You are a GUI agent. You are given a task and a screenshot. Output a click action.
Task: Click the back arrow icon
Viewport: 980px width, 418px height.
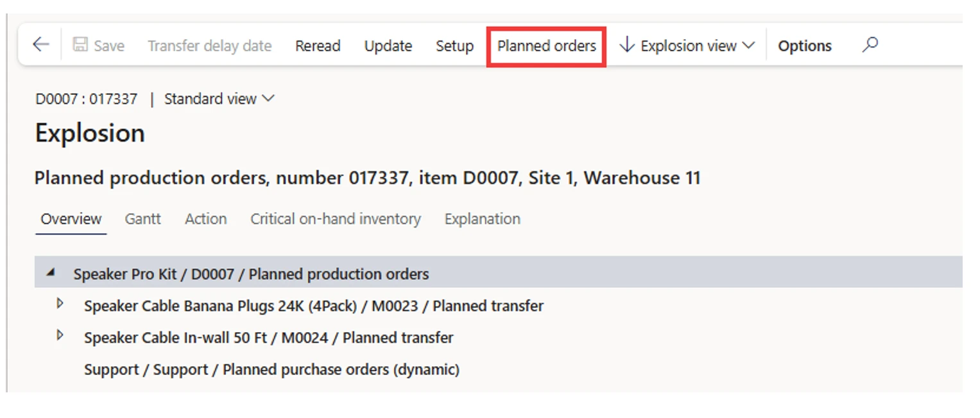(x=40, y=45)
